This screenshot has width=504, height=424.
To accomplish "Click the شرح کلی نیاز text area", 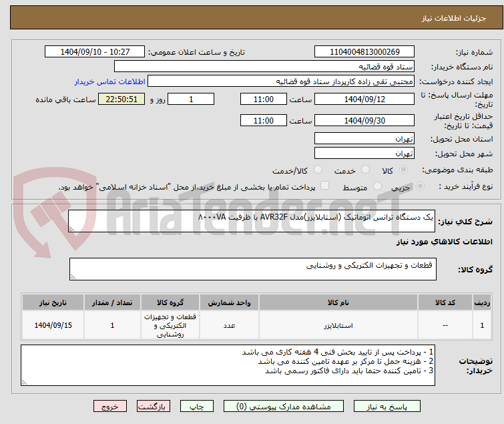I will click(x=252, y=221).
